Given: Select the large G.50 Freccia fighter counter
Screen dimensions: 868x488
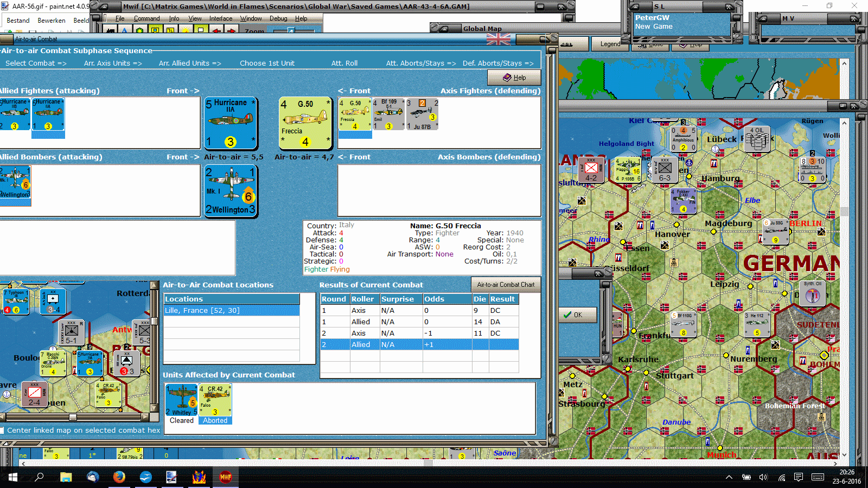Looking at the screenshot, I should 305,123.
